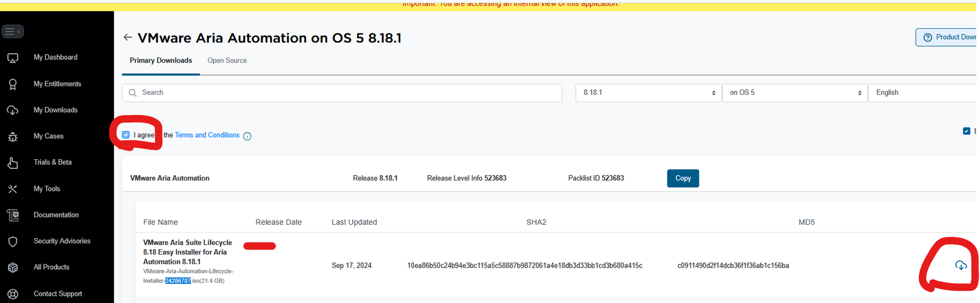The width and height of the screenshot is (980, 303).
Task: Open All Products menu item
Action: (x=51, y=267)
